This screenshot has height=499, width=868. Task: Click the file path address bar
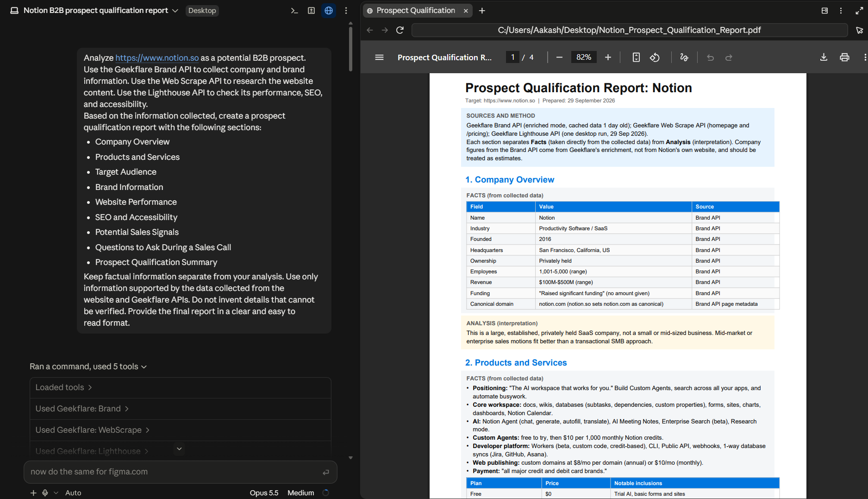629,30
